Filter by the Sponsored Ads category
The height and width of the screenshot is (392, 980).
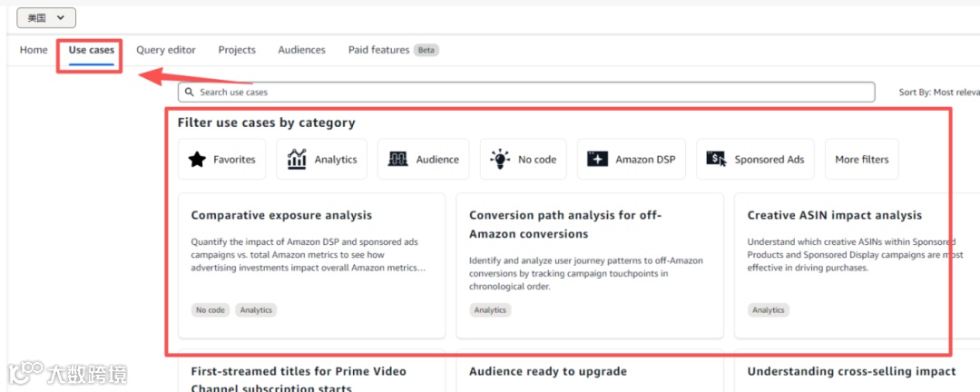(x=755, y=160)
